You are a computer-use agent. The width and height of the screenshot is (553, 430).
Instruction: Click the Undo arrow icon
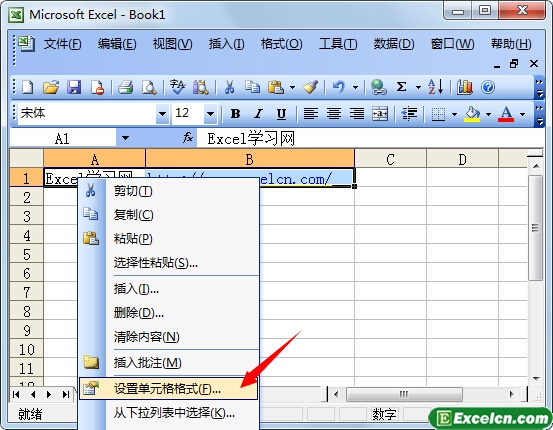[339, 87]
